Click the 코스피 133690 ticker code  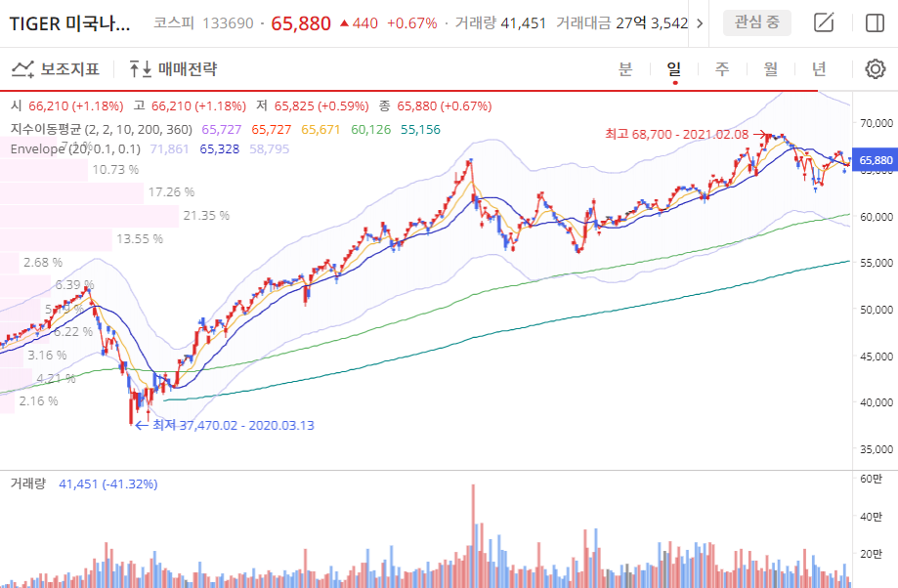click(203, 23)
